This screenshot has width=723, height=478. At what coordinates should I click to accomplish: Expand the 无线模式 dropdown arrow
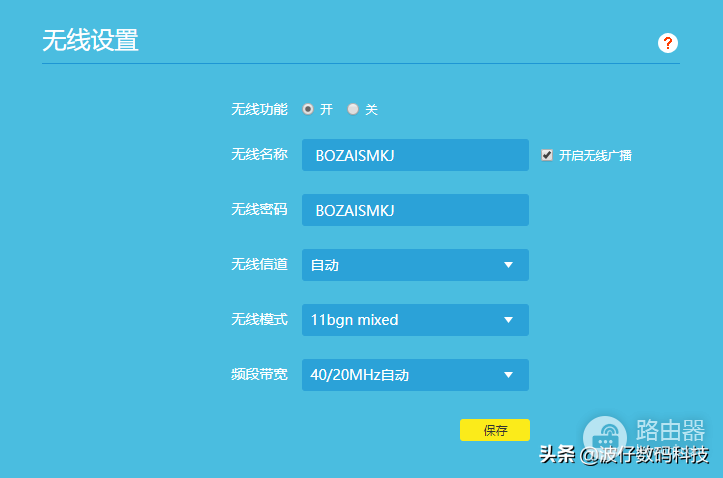click(508, 320)
